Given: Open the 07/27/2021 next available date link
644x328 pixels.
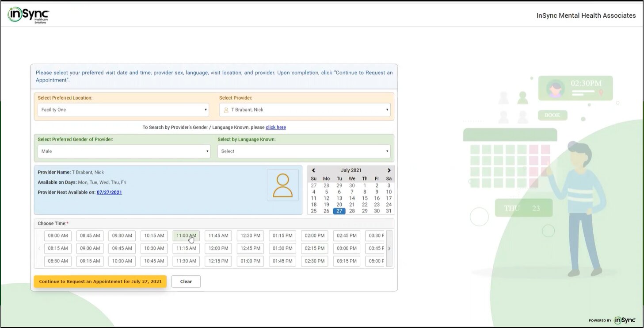Looking at the screenshot, I should pyautogui.click(x=109, y=193).
